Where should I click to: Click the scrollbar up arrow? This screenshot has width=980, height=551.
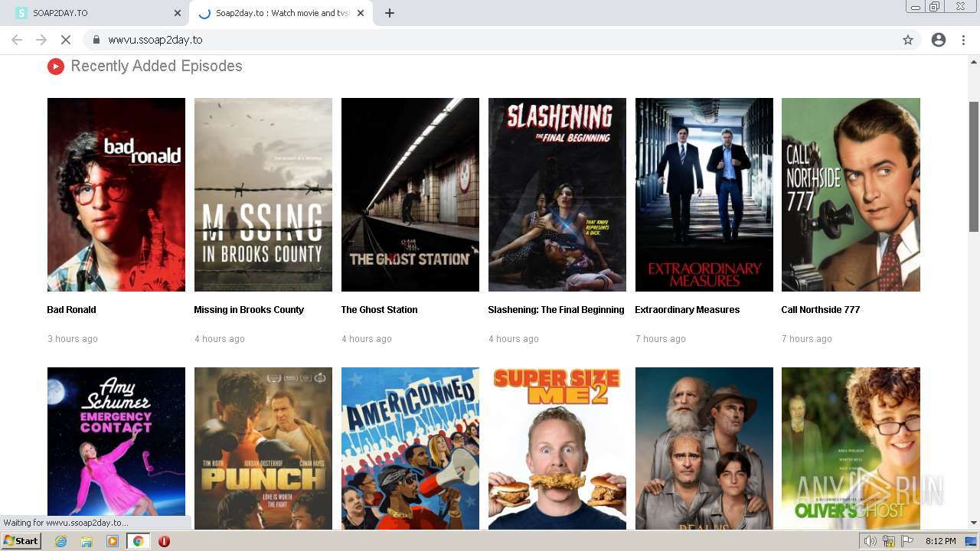click(x=974, y=60)
